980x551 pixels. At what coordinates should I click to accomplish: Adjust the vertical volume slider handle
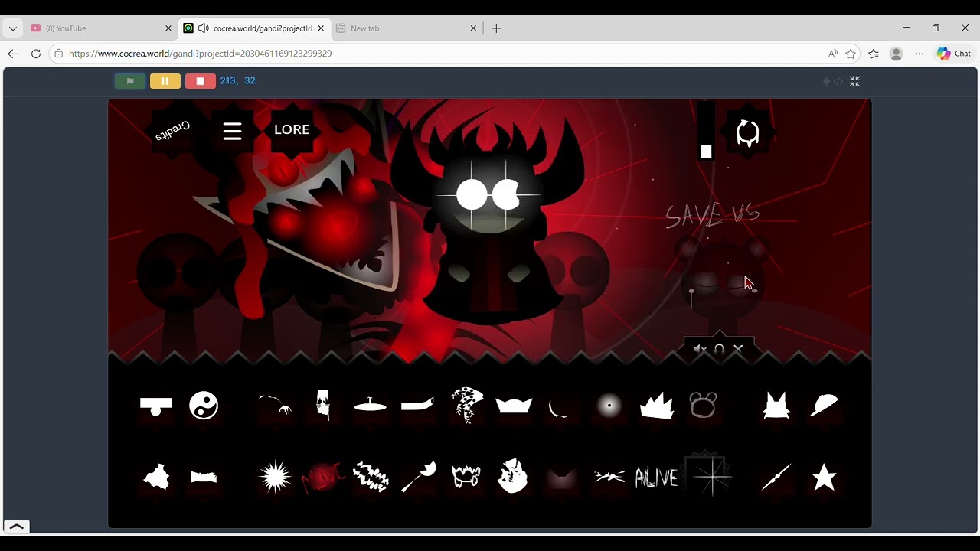click(x=706, y=152)
